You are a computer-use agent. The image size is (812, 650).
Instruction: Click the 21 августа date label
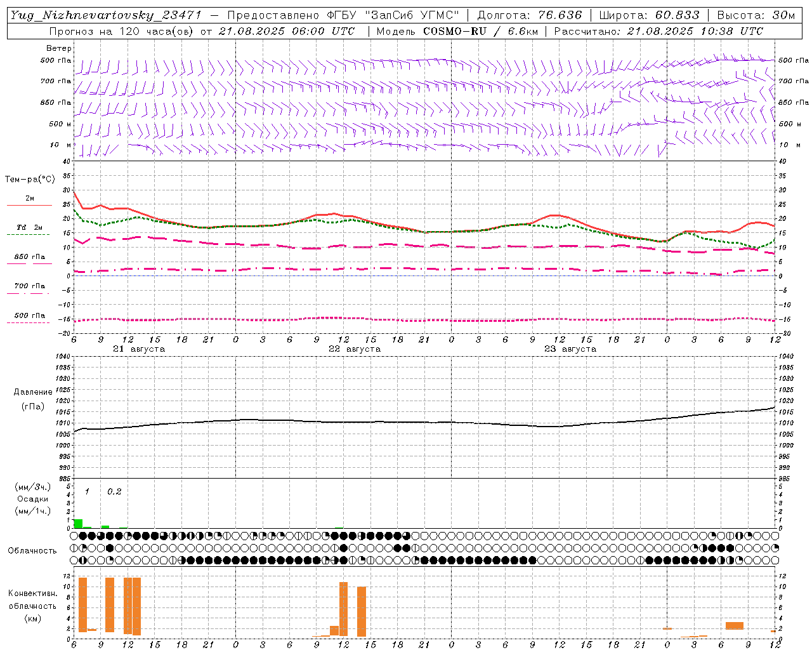pos(139,349)
